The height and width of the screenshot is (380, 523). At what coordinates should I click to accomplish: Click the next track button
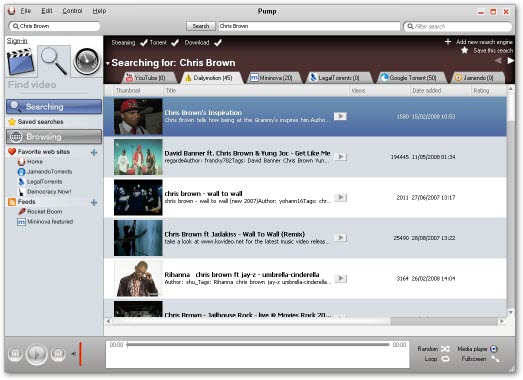[x=58, y=354]
